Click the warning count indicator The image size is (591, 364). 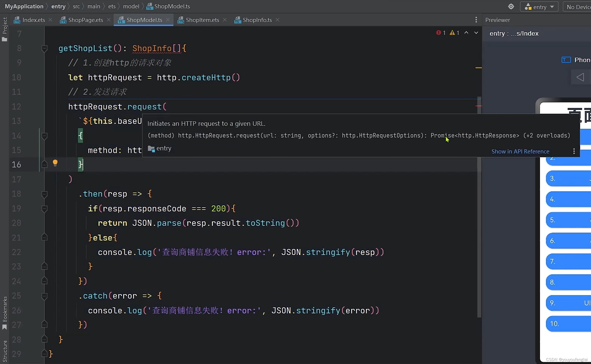(x=454, y=33)
